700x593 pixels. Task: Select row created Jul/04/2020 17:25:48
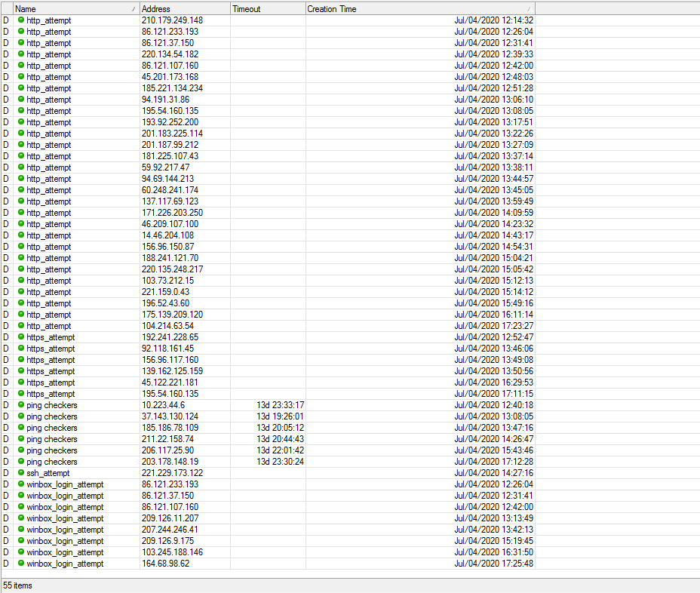pos(268,564)
